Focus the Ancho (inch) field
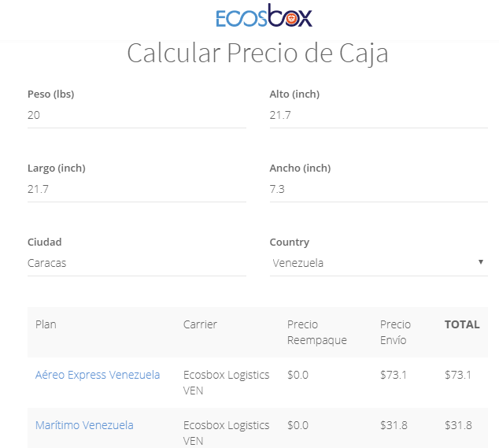The image size is (499, 448). tap(378, 189)
